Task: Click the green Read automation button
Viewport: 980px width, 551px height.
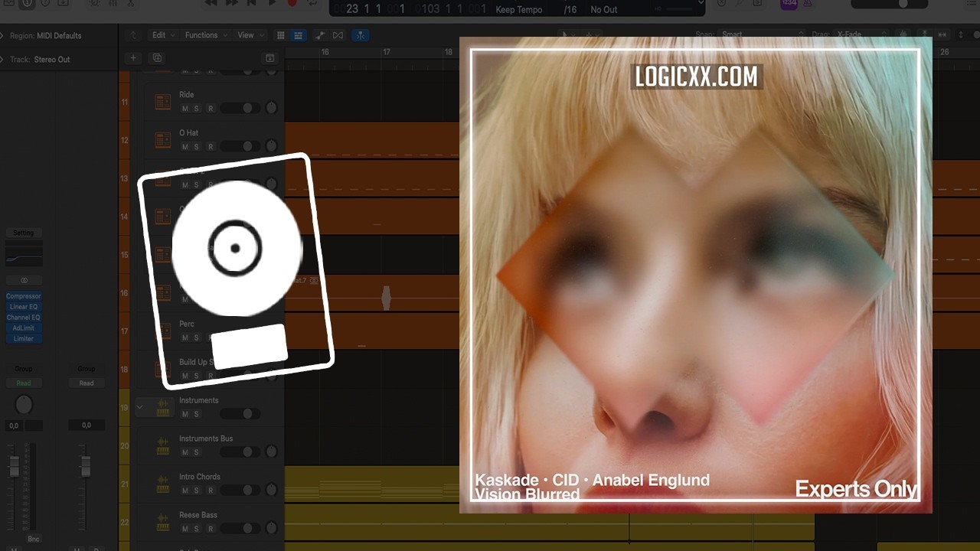Action: coord(24,383)
